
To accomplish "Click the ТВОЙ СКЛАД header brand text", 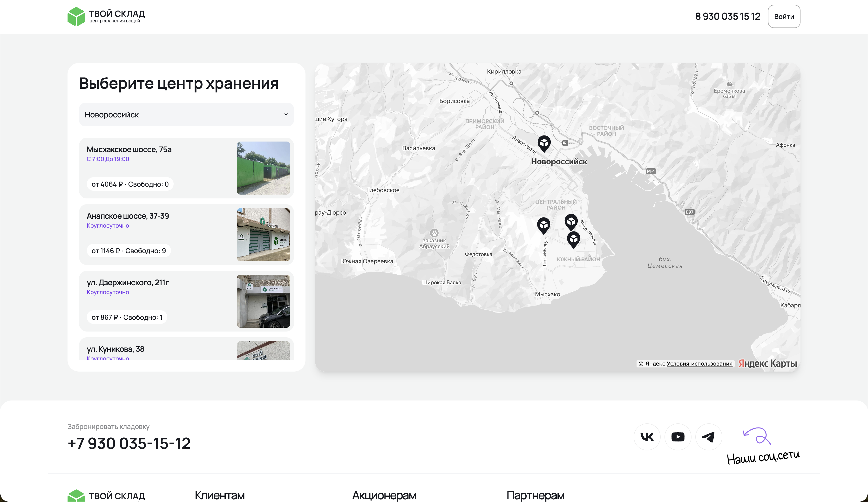I will pyautogui.click(x=116, y=14).
